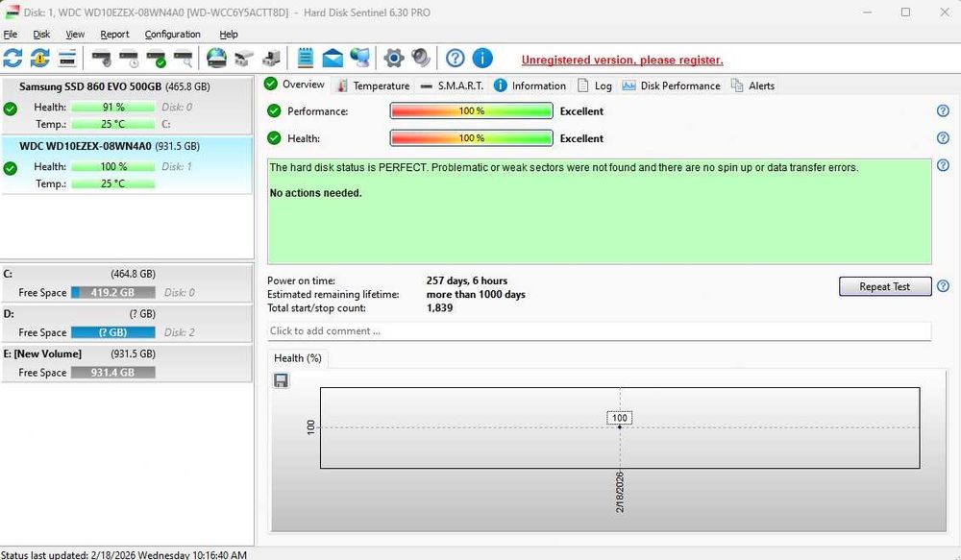Click the globe and disk toolbar icon
This screenshot has height=560, width=961.
click(216, 59)
